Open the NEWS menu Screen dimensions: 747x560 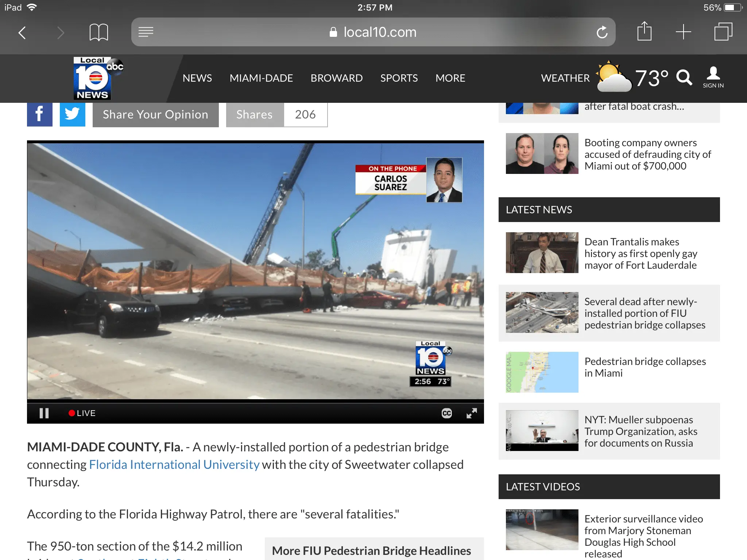click(x=197, y=78)
